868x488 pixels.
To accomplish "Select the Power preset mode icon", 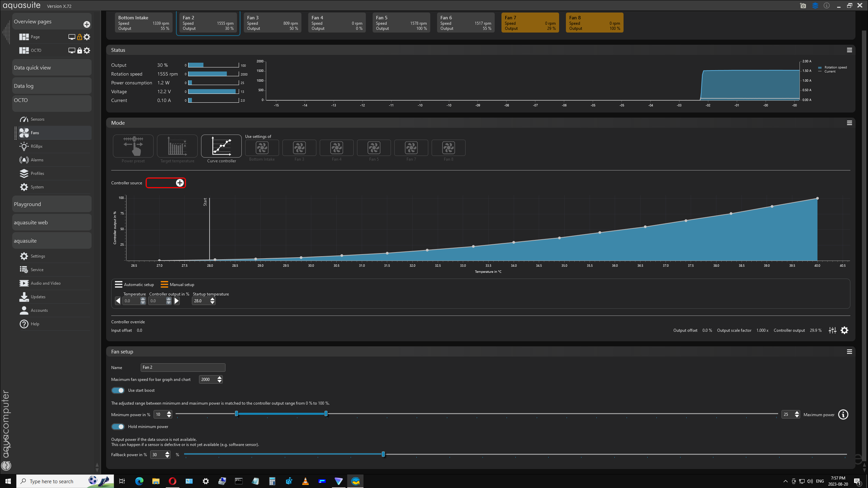I will point(133,146).
